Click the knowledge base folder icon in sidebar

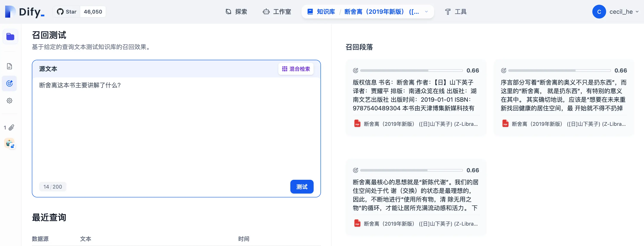[x=10, y=37]
